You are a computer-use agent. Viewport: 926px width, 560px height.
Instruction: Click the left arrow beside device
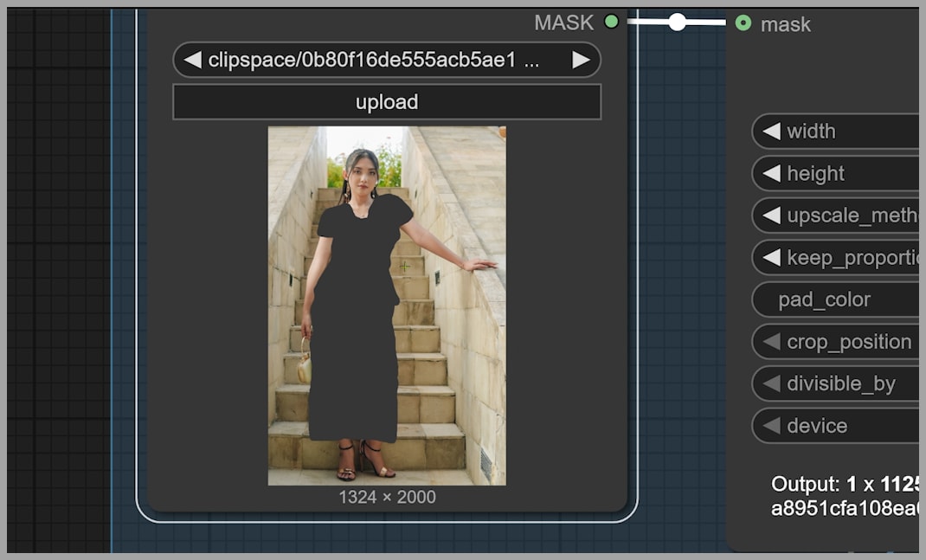pos(770,426)
